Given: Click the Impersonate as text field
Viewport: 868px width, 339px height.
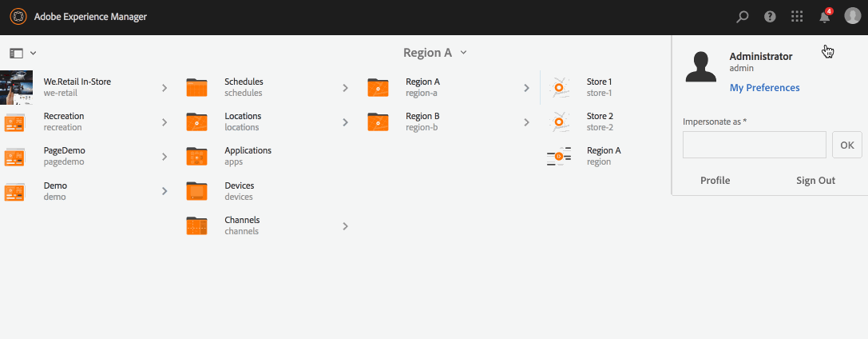Looking at the screenshot, I should [755, 145].
